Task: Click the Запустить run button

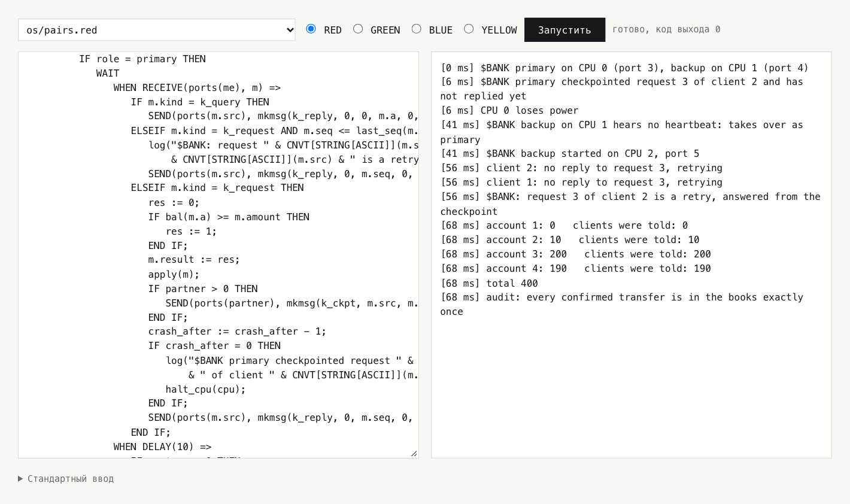Action: (x=564, y=30)
